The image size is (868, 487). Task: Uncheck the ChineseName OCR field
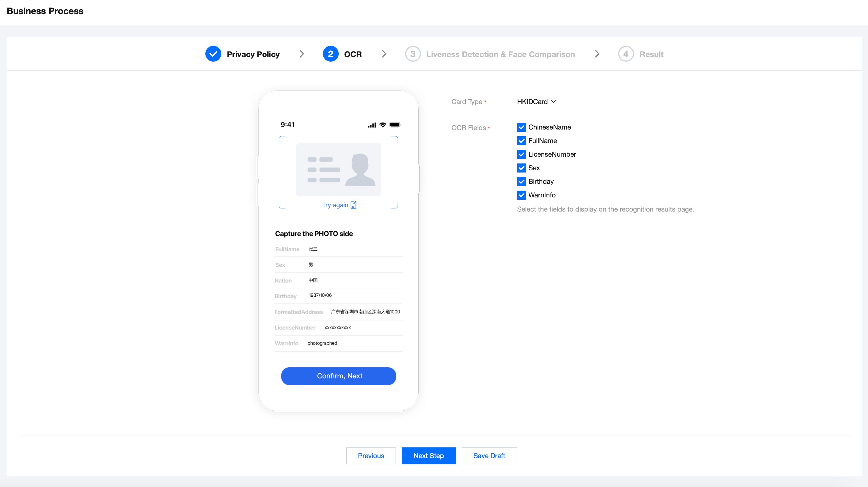point(521,127)
